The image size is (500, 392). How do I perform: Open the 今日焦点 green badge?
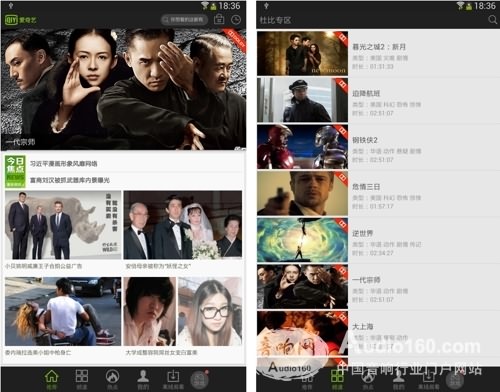[15, 172]
